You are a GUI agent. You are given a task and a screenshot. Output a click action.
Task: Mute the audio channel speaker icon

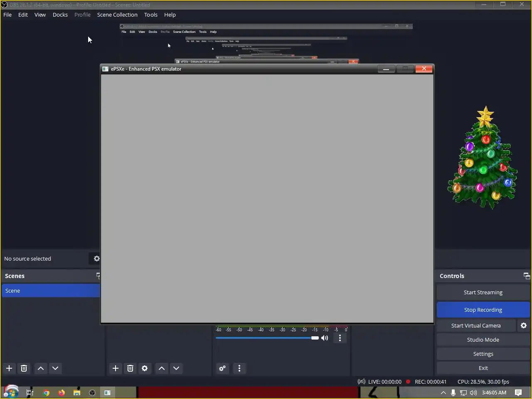(325, 338)
